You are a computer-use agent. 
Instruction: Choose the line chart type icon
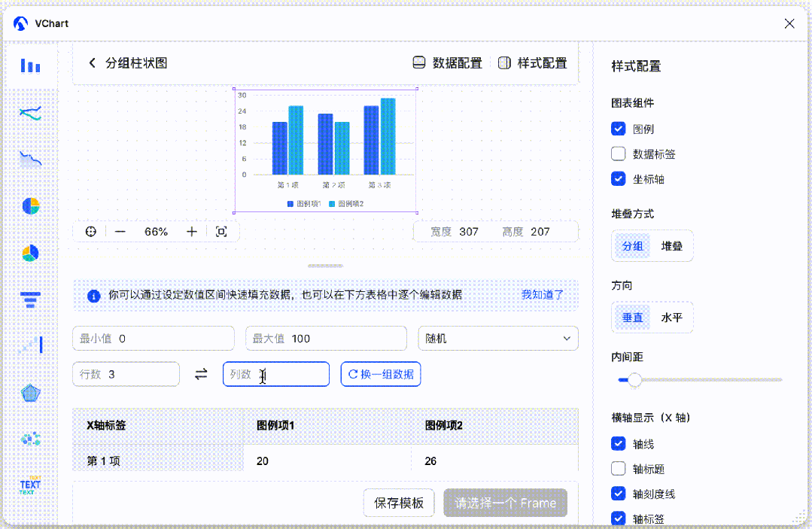31,112
